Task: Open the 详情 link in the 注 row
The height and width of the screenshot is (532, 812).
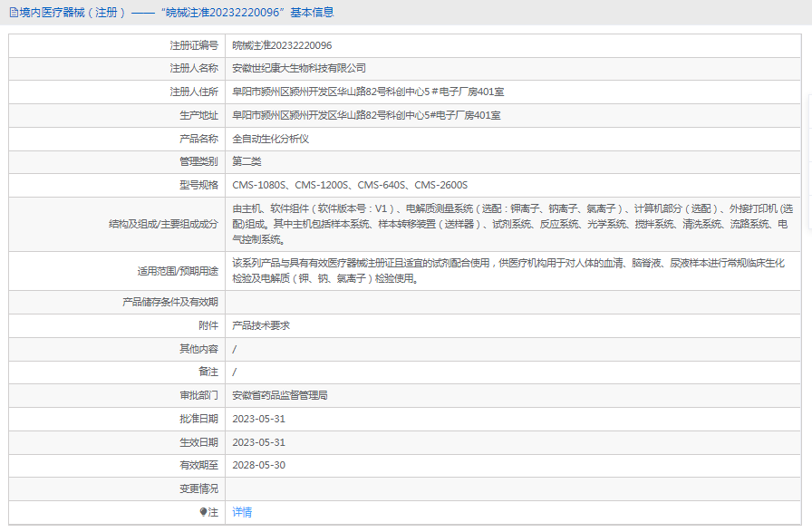Action: click(242, 512)
